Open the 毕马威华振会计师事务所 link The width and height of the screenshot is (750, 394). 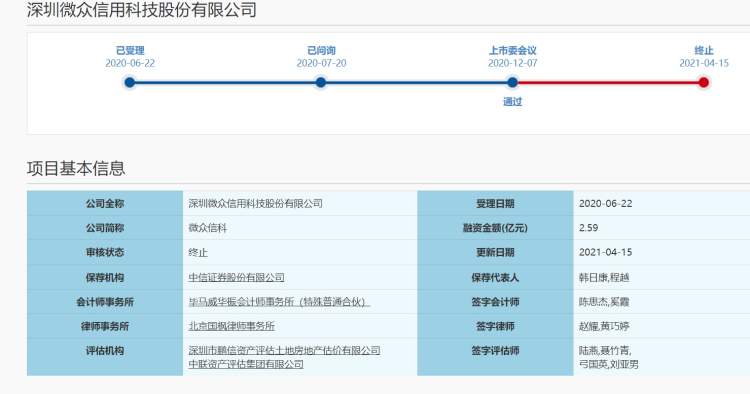point(279,302)
